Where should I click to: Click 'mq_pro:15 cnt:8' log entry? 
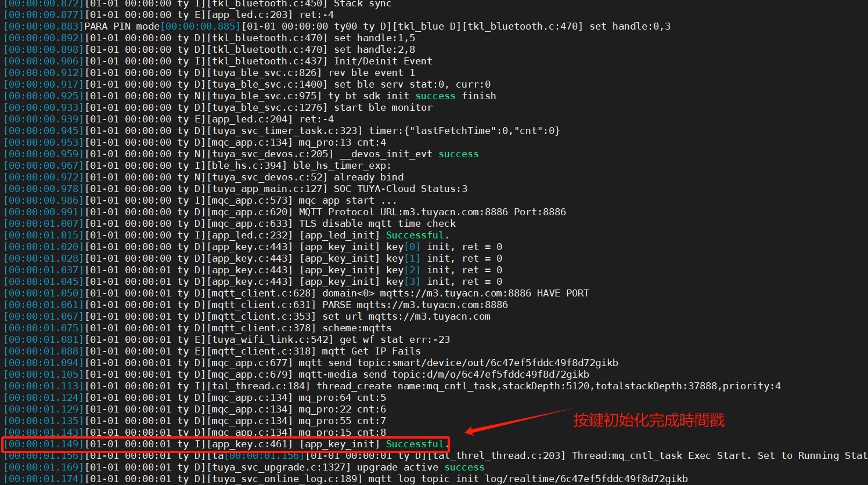343,432
